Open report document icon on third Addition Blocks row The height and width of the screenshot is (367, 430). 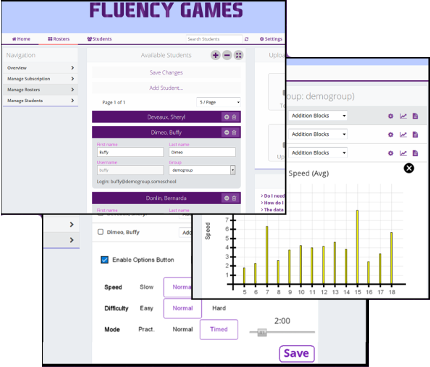(x=415, y=153)
